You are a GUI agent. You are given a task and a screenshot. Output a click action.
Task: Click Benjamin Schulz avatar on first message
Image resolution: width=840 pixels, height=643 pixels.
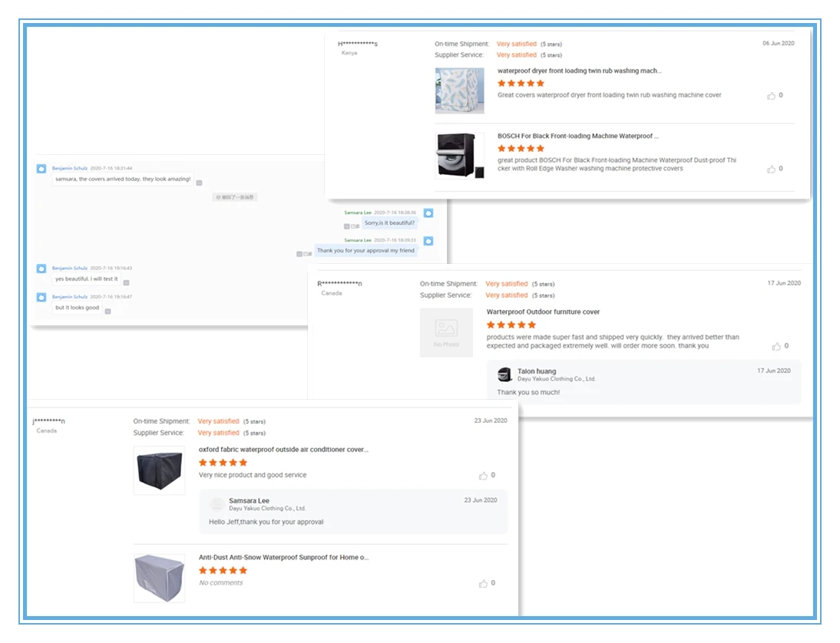[x=41, y=169]
